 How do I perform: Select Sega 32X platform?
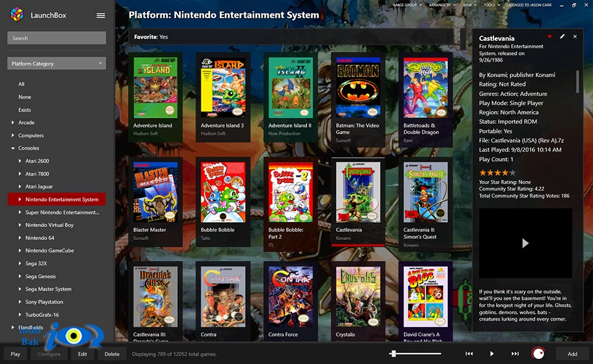[x=36, y=263]
